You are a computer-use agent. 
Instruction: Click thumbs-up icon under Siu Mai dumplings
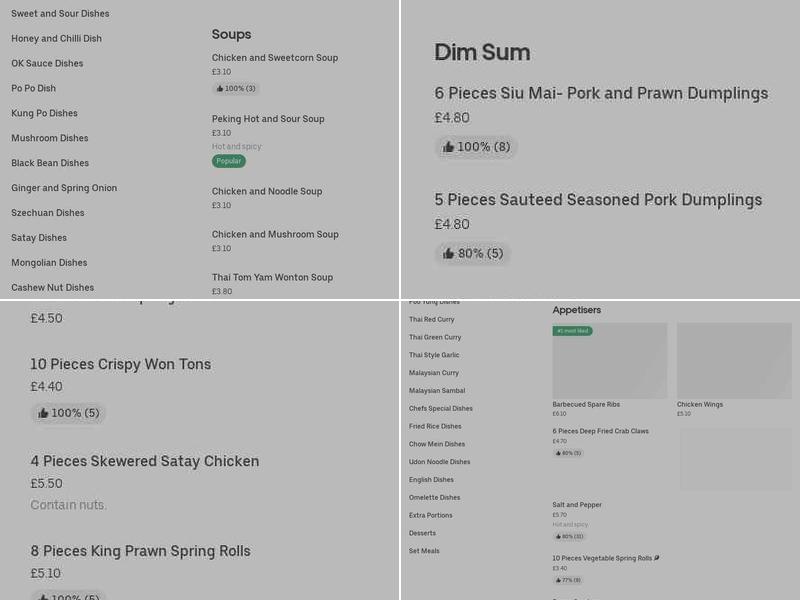coord(448,147)
